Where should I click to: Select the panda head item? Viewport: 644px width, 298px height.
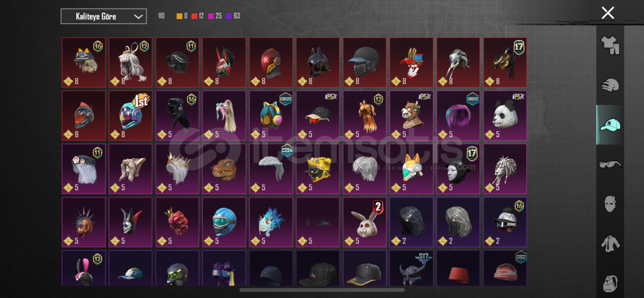(505, 116)
